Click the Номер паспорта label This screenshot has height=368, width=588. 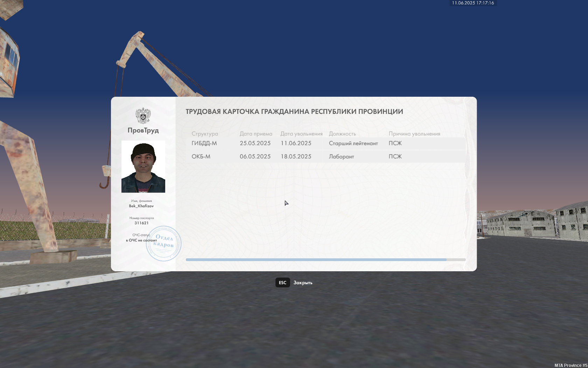(141, 218)
